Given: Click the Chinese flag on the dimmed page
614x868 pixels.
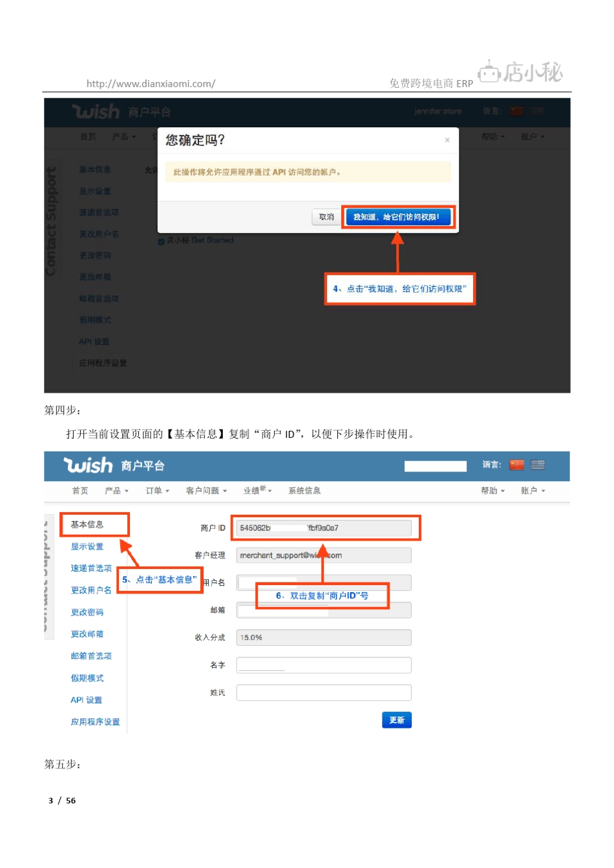Looking at the screenshot, I should click(516, 111).
